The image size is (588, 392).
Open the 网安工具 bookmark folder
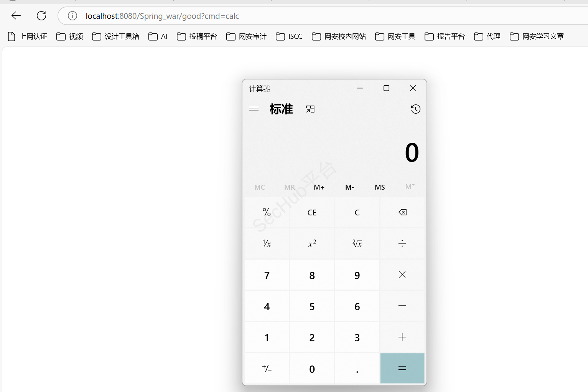pos(395,36)
